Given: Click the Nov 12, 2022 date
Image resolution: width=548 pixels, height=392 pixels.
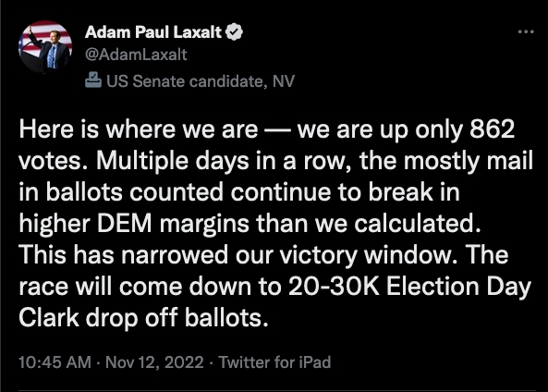Looking at the screenshot, I should pos(154,361).
